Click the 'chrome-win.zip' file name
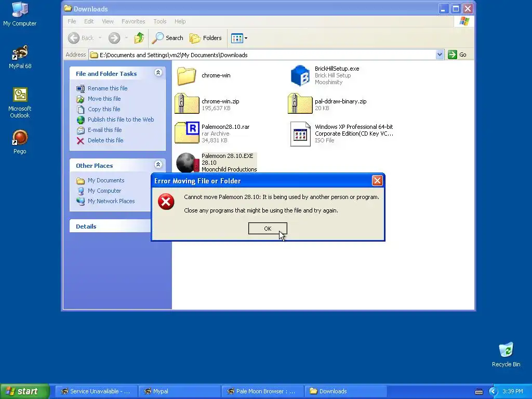Screen dimensions: 532x399 point(220,101)
